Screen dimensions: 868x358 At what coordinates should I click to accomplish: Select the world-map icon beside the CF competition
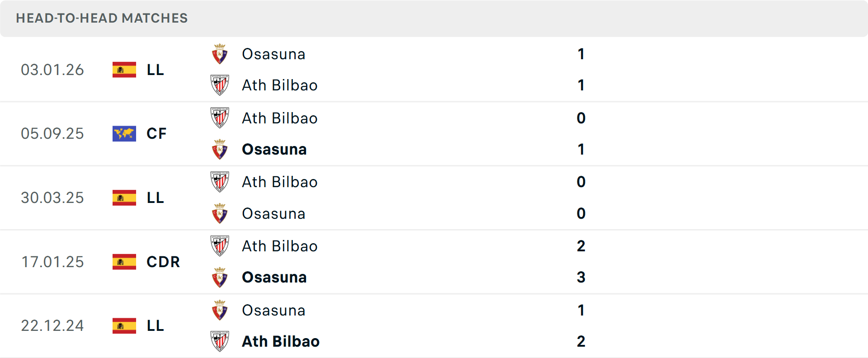pyautogui.click(x=124, y=133)
